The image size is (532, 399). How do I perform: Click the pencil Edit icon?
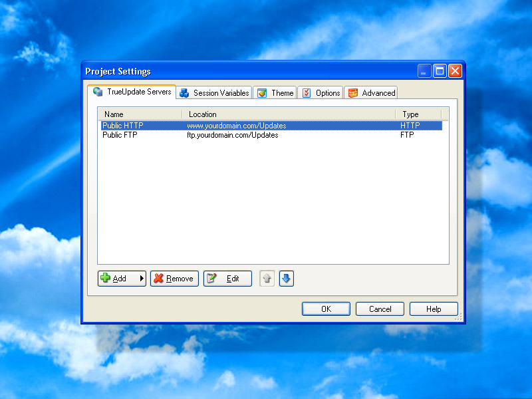[x=211, y=278]
